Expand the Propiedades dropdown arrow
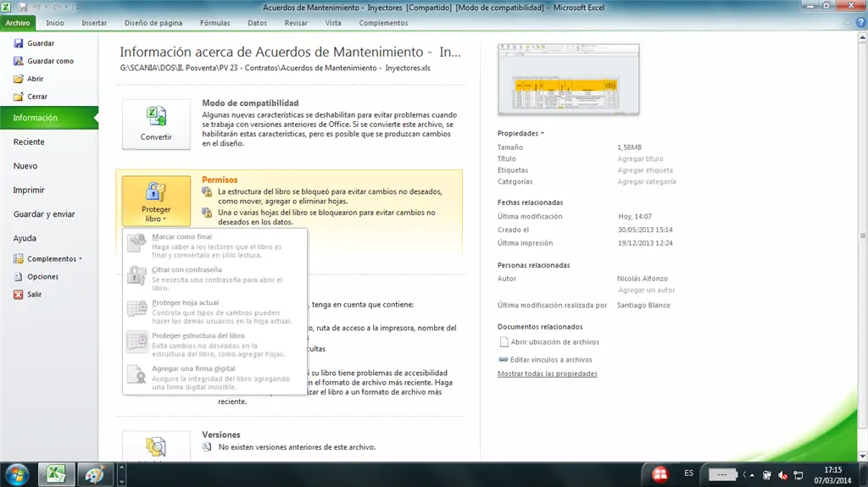This screenshot has width=868, height=487. point(542,134)
